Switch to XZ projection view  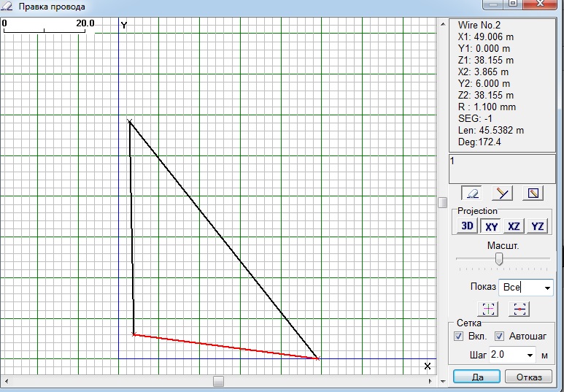[514, 226]
